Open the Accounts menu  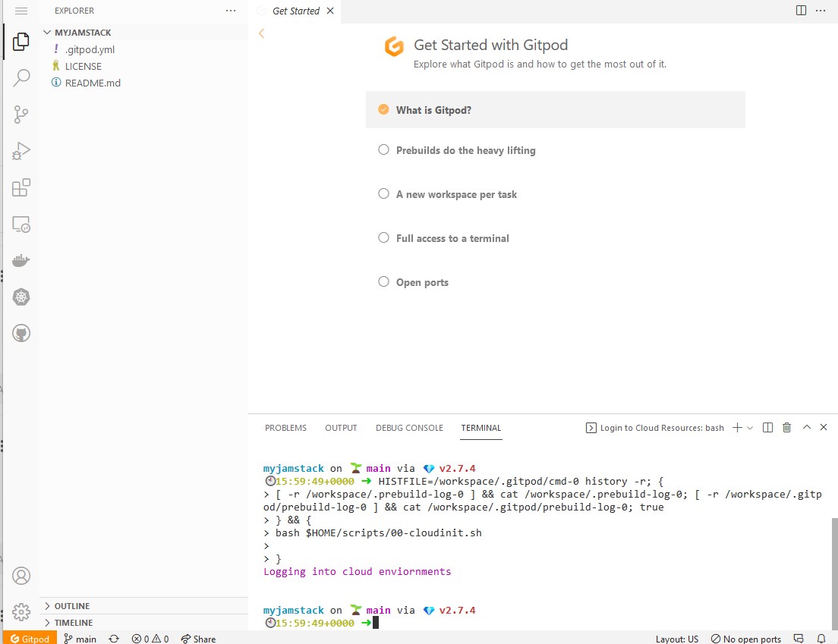click(x=20, y=576)
